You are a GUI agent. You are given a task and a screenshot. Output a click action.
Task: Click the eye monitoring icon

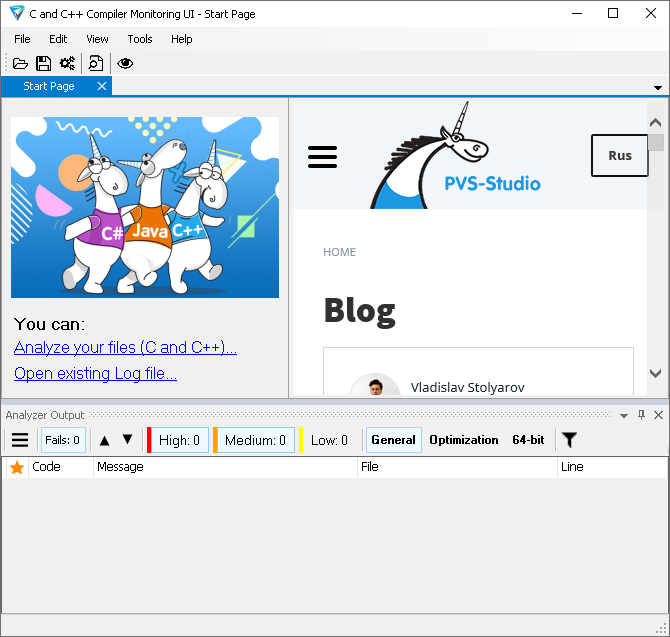pos(125,63)
